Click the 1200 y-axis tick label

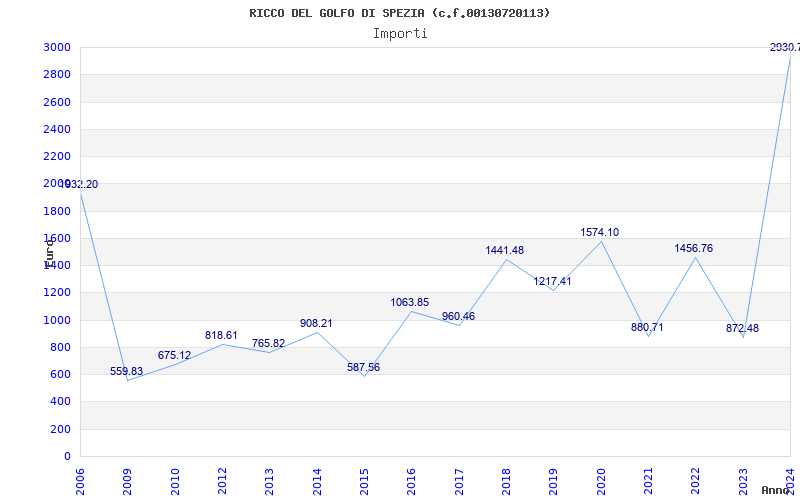click(57, 293)
